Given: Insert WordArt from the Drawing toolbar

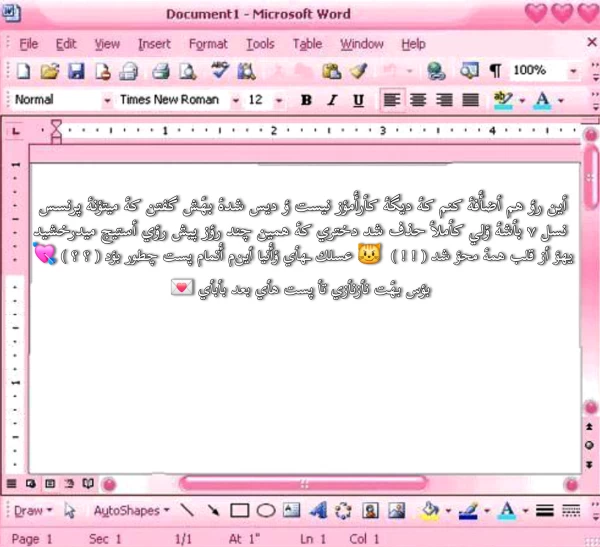Looking at the screenshot, I should tap(318, 511).
